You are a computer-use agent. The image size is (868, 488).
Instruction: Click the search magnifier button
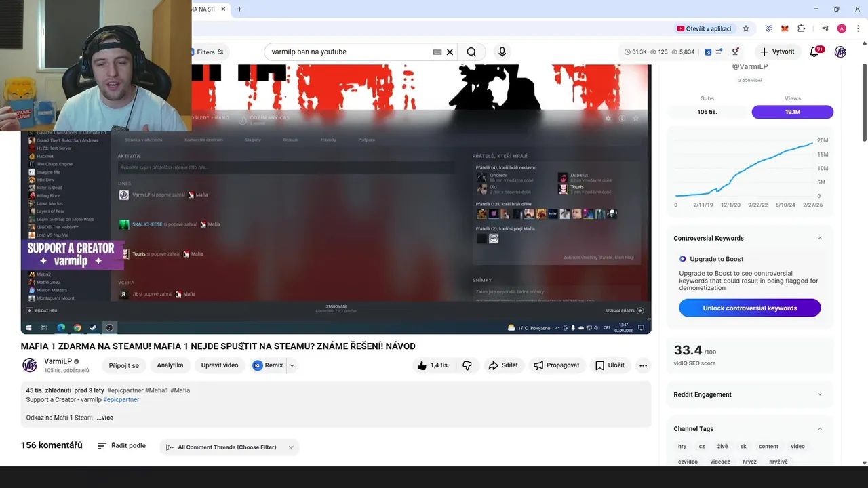tap(471, 52)
